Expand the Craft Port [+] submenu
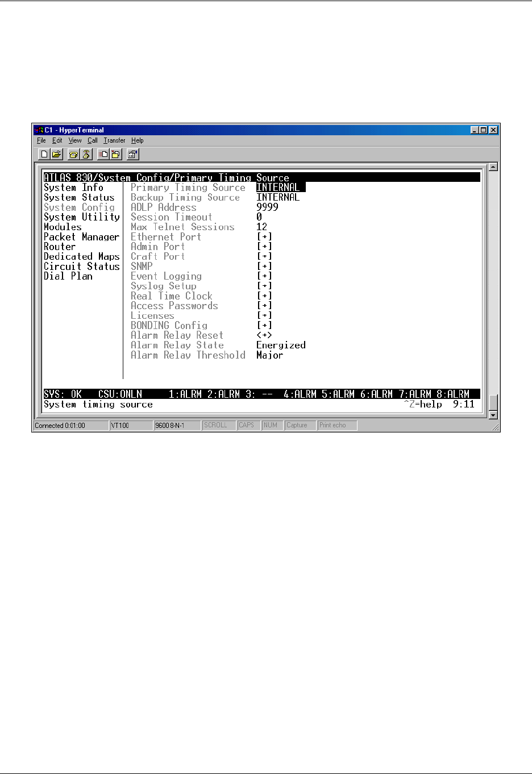This screenshot has height=774, width=532. click(x=264, y=256)
